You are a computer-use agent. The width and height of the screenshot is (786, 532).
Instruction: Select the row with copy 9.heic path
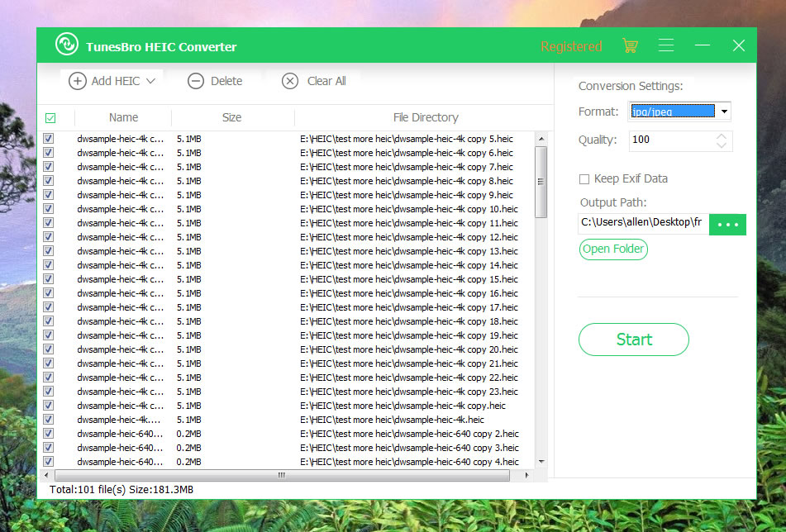(x=407, y=195)
